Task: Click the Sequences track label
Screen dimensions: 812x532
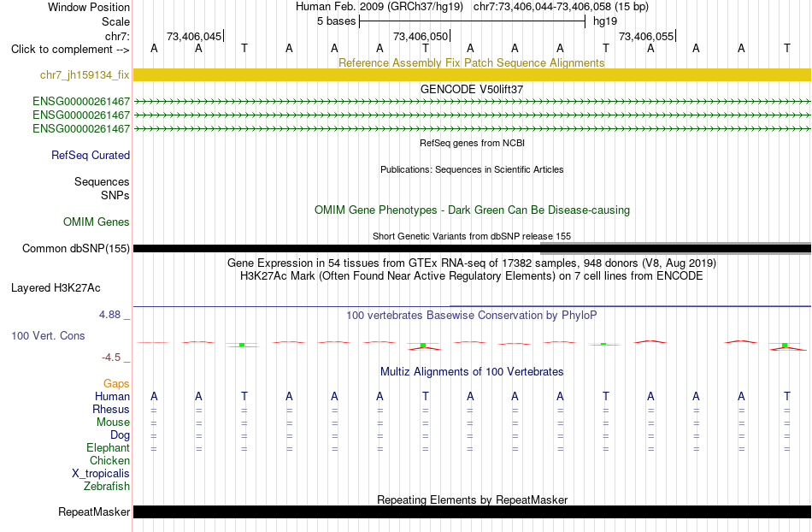Action: [102, 182]
